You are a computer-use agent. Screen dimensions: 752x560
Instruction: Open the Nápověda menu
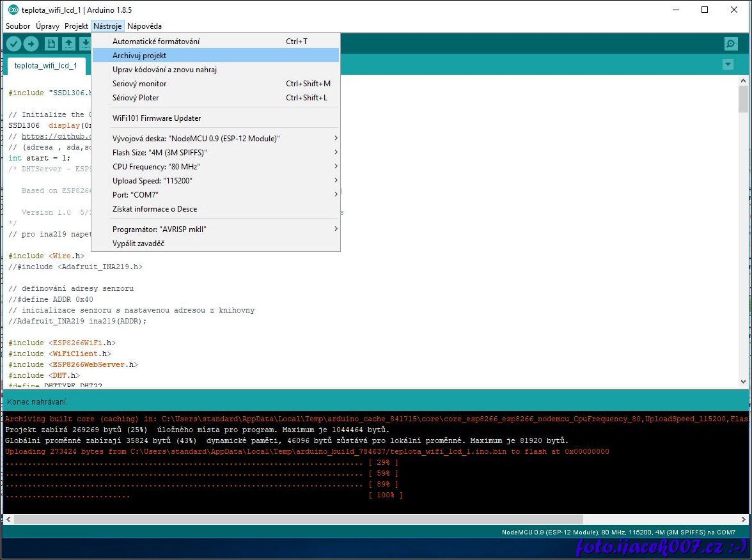tap(145, 26)
